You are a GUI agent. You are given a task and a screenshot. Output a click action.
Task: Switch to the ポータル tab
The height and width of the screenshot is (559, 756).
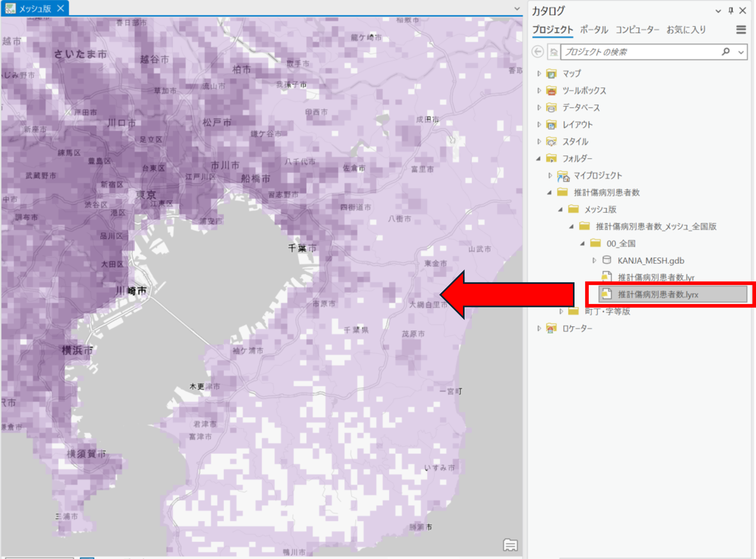594,30
